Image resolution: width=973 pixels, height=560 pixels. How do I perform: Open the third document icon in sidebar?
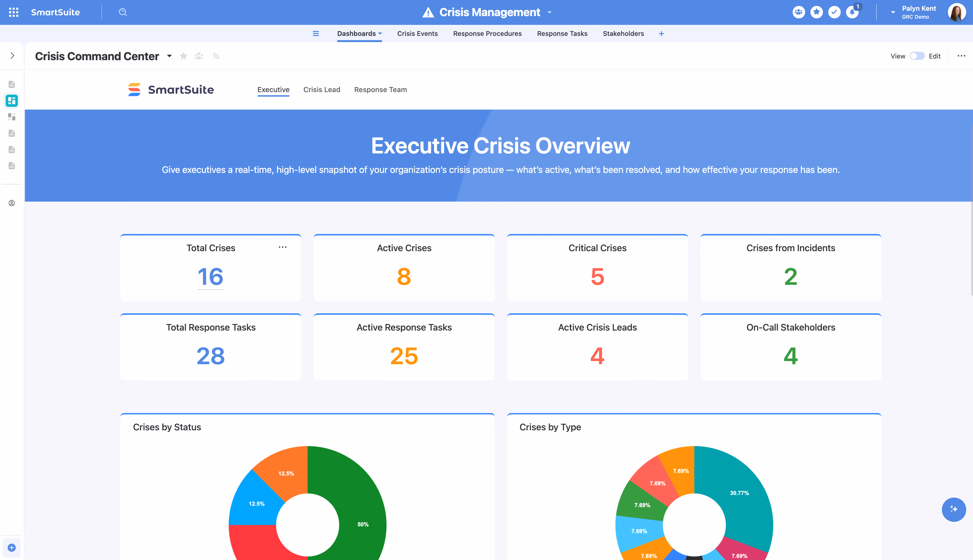coord(12,133)
